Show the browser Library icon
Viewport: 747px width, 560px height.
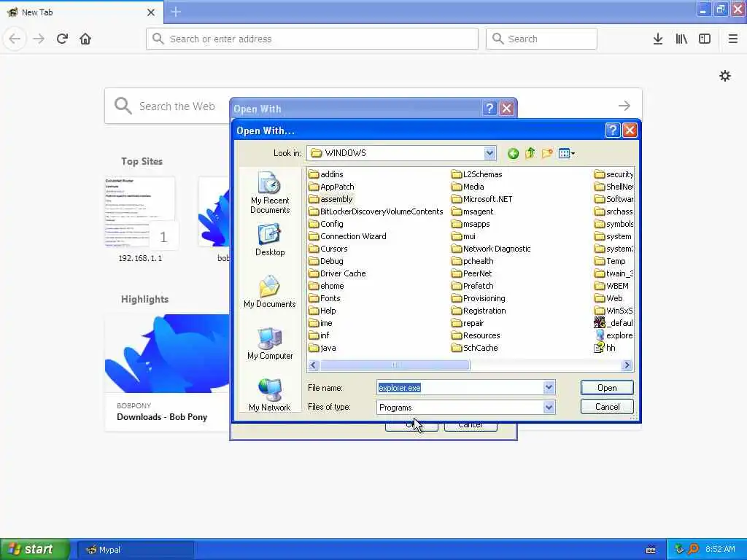[x=681, y=39]
